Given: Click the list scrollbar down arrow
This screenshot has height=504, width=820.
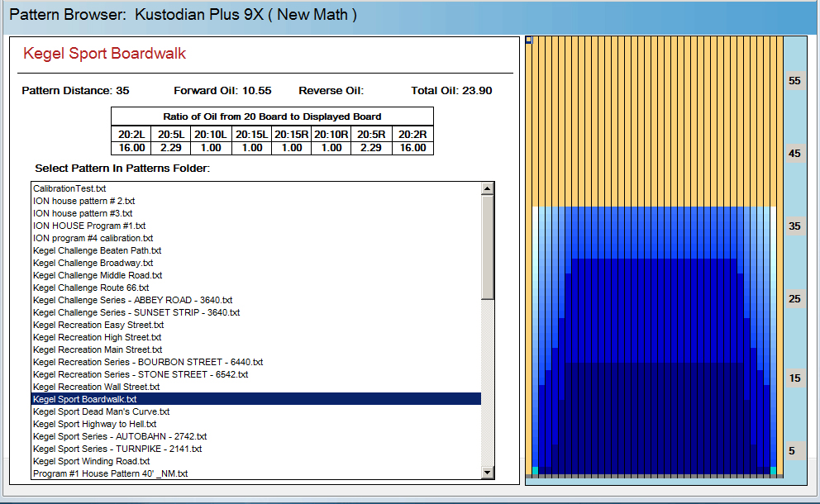Looking at the screenshot, I should 487,473.
